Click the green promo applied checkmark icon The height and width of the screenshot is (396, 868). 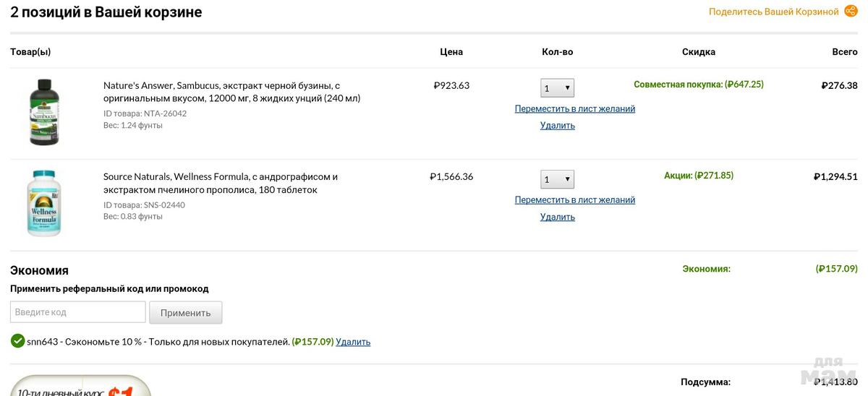[17, 341]
